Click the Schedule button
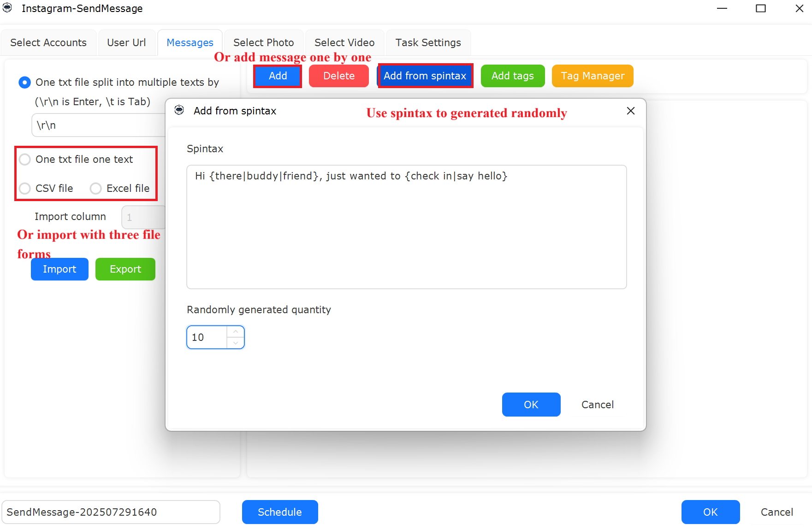The width and height of the screenshot is (812, 530). 280,512
